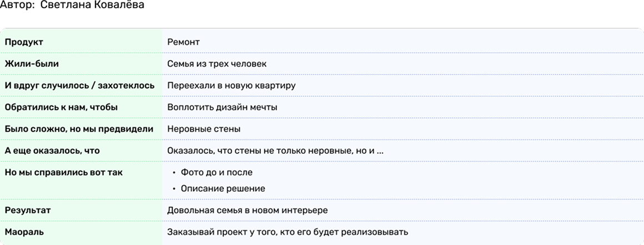The width and height of the screenshot is (644, 245).
Task: Click the Фото до и после bullet
Action: point(217,172)
